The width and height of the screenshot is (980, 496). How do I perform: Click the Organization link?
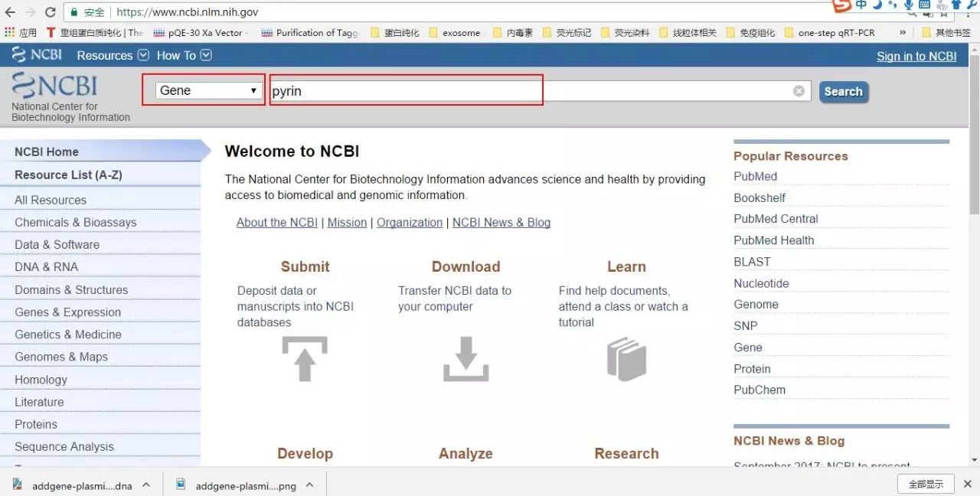pyautogui.click(x=410, y=222)
